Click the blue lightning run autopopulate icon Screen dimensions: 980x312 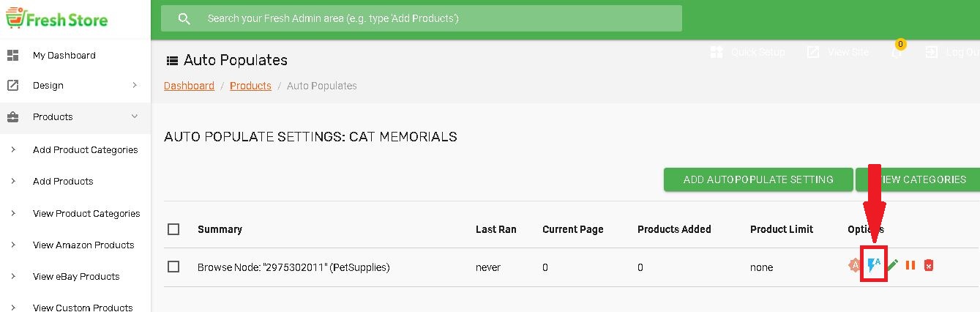[x=873, y=266]
